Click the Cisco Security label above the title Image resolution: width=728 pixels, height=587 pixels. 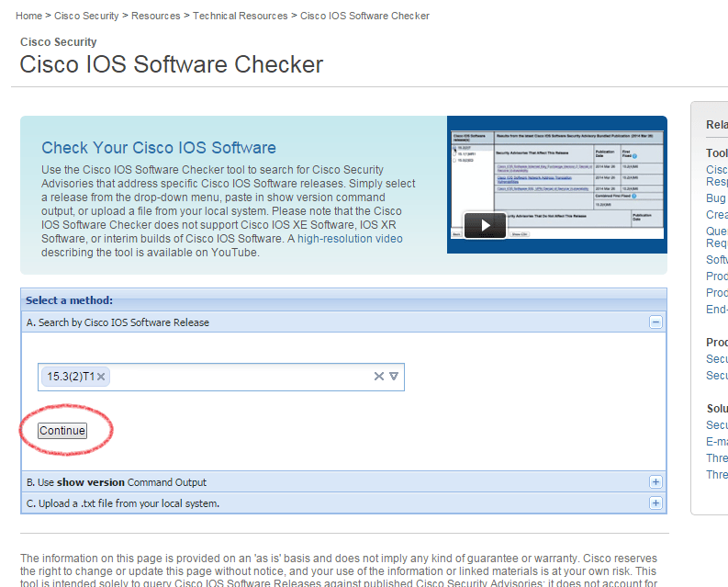(x=59, y=42)
